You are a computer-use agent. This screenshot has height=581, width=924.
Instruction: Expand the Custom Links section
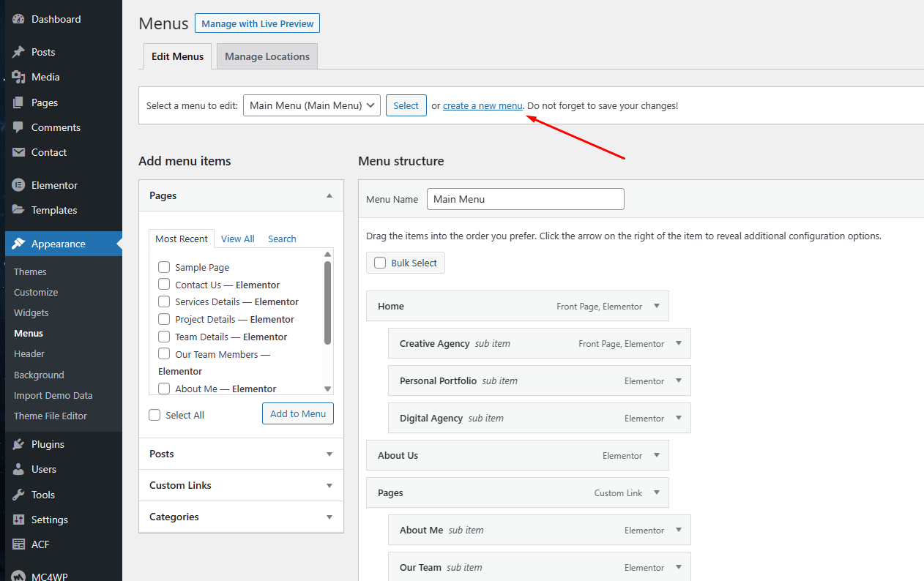click(x=241, y=485)
